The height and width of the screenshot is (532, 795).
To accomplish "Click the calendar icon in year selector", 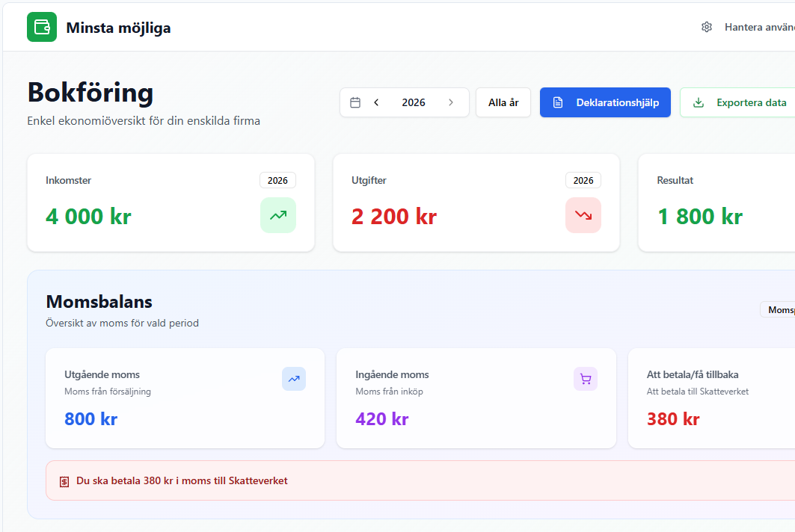I will pos(355,103).
